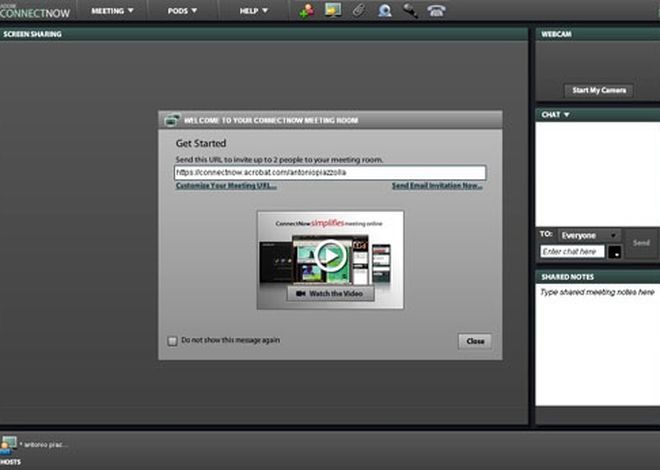Click the Hosts label

[10, 462]
